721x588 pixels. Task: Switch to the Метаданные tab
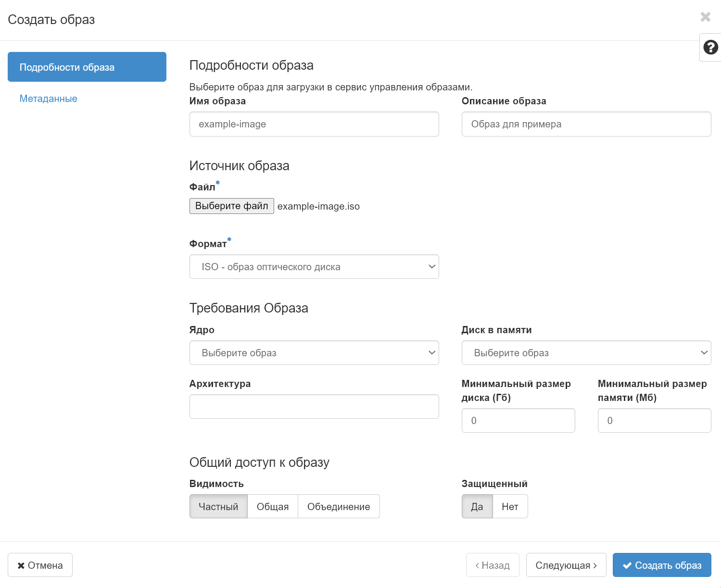tap(48, 99)
